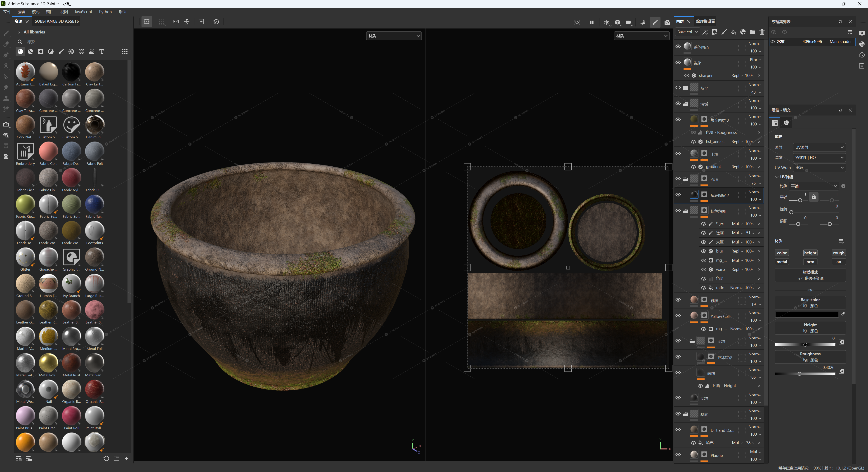Expand the All libraries tree
Screen dimensions: 868x472
[x=19, y=32]
